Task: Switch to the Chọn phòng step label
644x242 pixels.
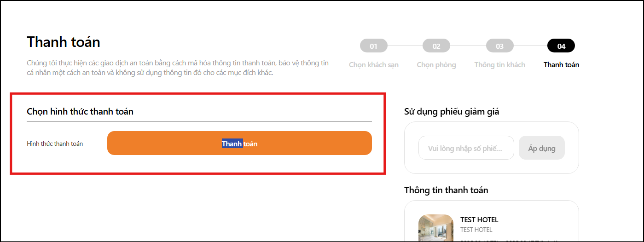Action: (436, 65)
